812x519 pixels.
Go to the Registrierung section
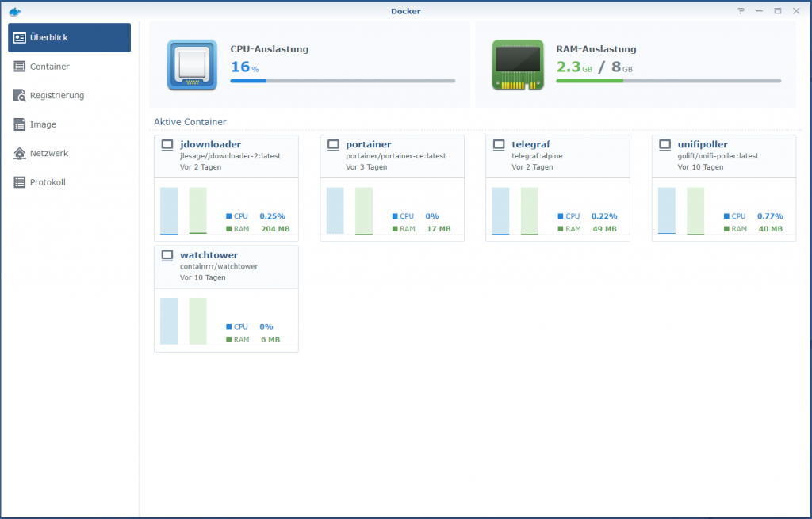tap(70, 95)
